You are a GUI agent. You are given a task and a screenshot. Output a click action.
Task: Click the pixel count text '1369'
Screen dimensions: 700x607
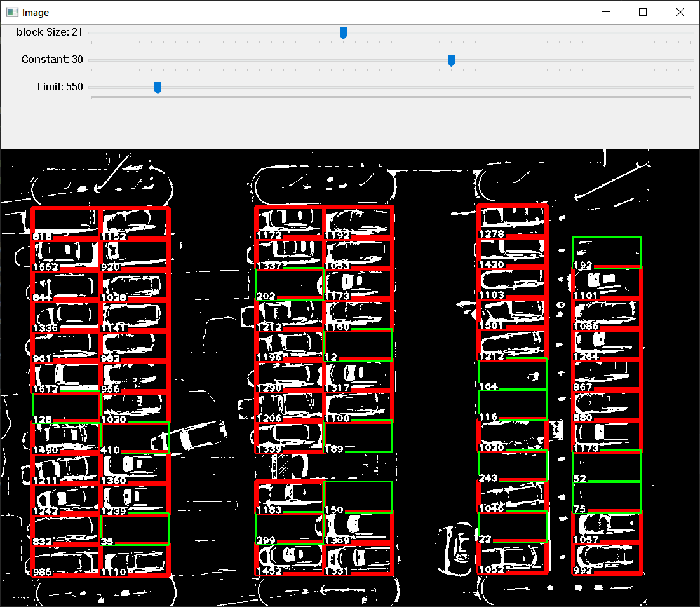(338, 540)
